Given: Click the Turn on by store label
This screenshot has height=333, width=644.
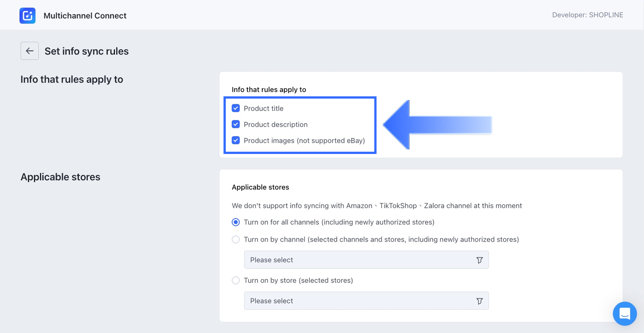Looking at the screenshot, I should click(298, 281).
